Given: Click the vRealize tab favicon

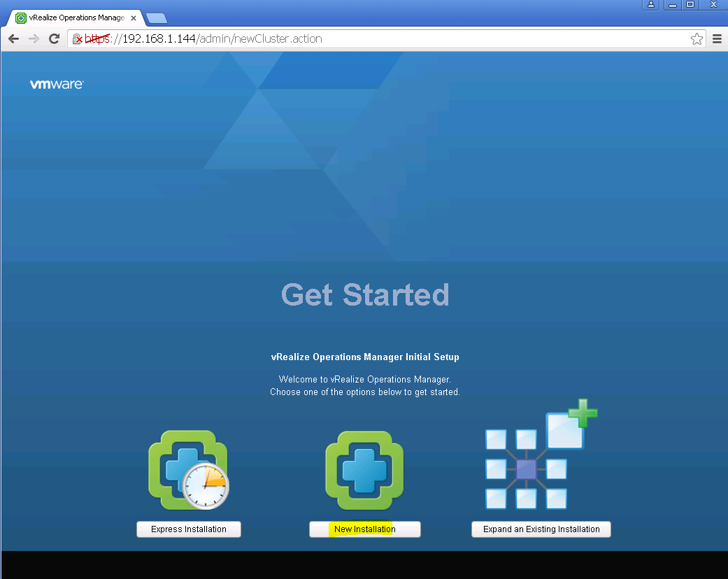Looking at the screenshot, I should click(20, 18).
